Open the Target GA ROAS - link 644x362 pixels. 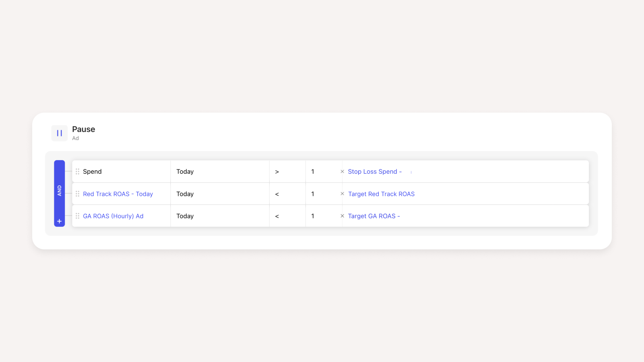point(374,216)
